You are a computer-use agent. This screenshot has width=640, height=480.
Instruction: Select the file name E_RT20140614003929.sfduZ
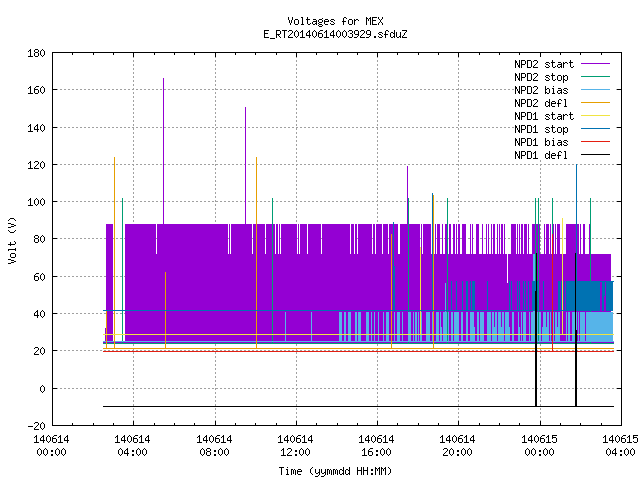(x=335, y=34)
